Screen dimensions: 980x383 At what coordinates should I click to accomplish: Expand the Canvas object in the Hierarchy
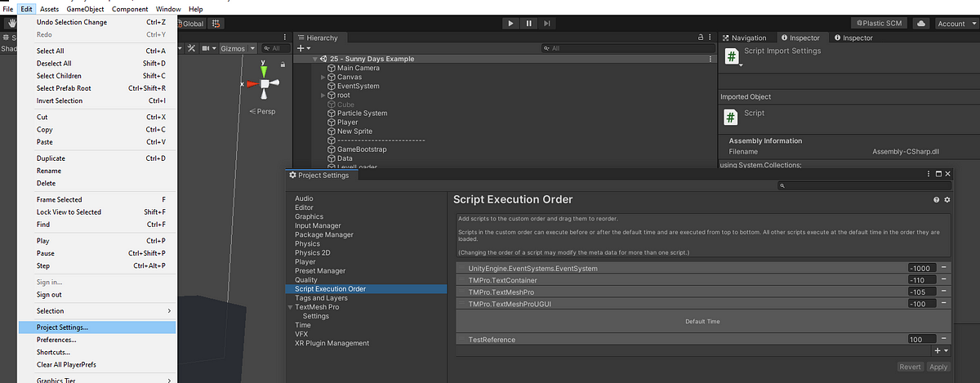tap(323, 77)
